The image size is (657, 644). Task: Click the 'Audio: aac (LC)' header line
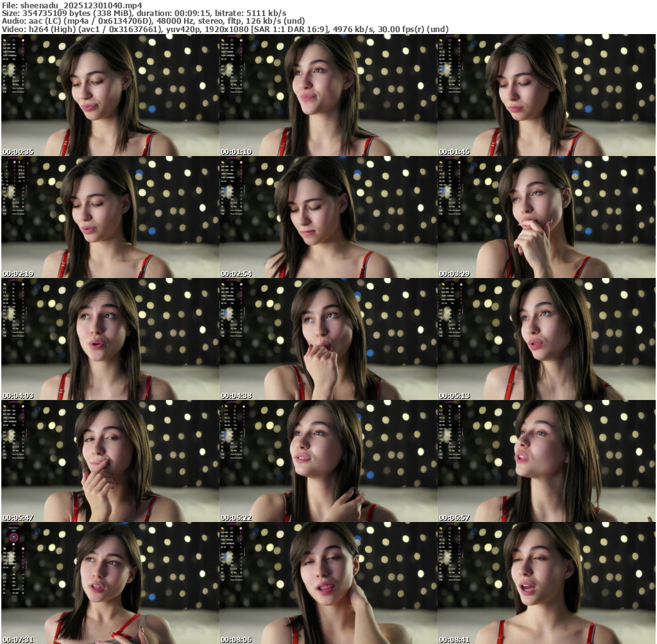(153, 21)
